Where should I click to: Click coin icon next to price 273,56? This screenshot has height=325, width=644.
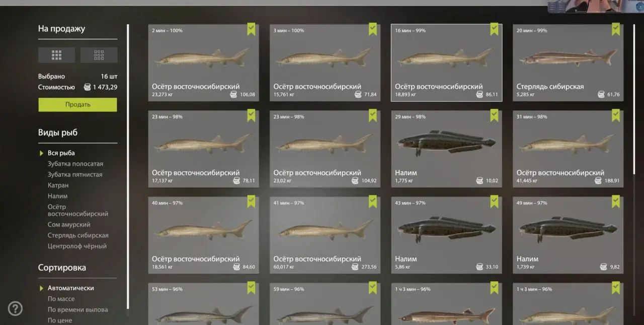pos(355,267)
